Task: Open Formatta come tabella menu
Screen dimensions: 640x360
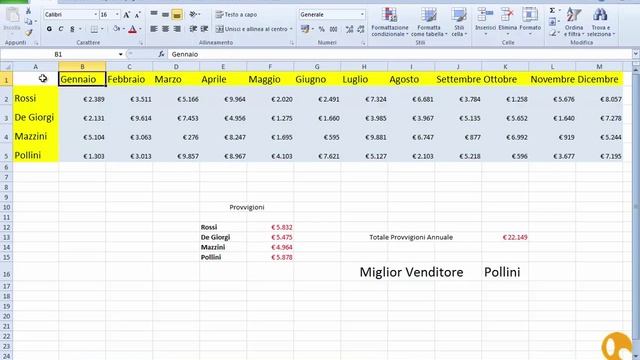Action: (x=429, y=22)
